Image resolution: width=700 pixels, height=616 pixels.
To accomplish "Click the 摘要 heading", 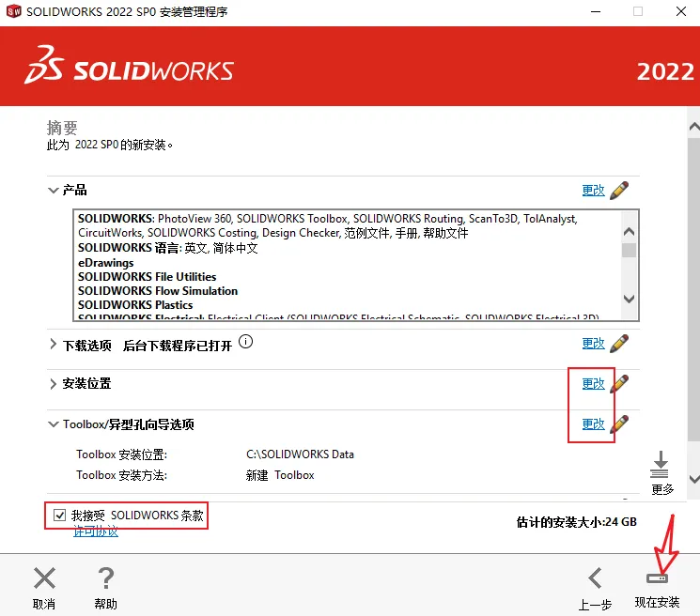I will 62,128.
